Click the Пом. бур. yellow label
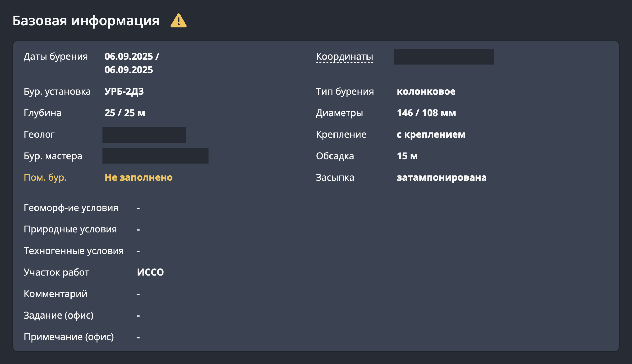Image resolution: width=632 pixels, height=364 pixels. tap(45, 178)
